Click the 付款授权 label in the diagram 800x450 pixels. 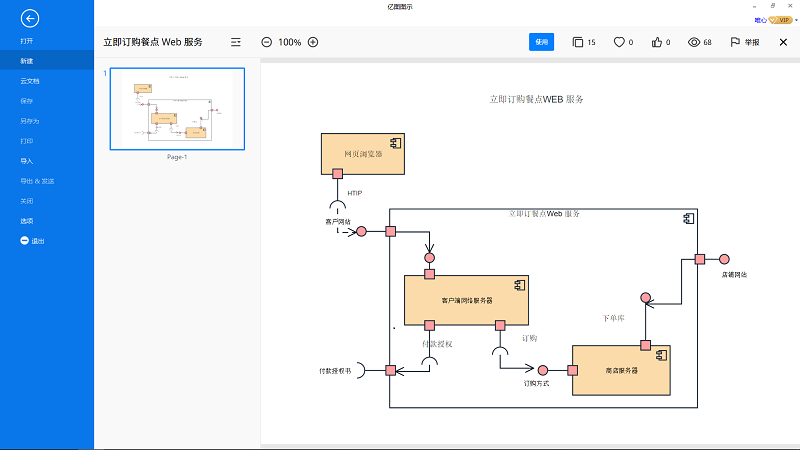pyautogui.click(x=437, y=344)
